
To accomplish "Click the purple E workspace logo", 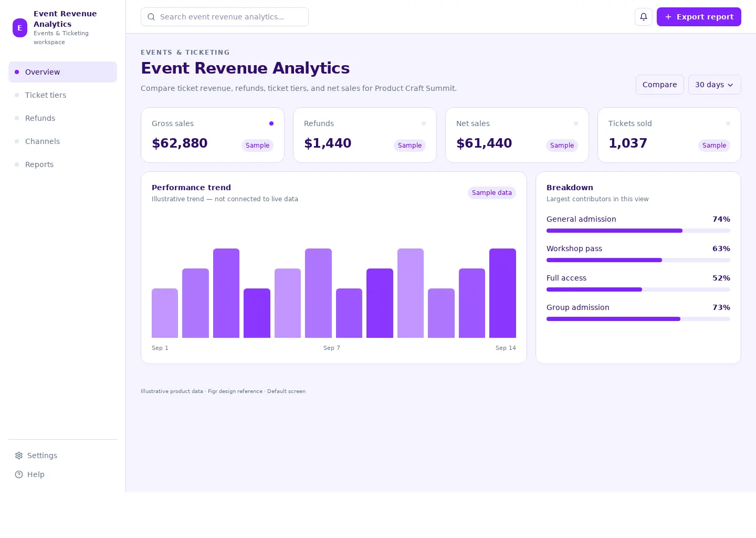I will click(20, 28).
